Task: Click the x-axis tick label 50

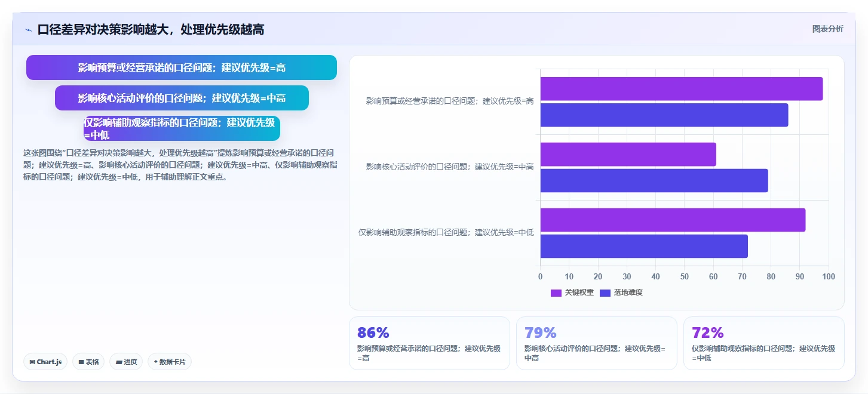Action: click(685, 276)
